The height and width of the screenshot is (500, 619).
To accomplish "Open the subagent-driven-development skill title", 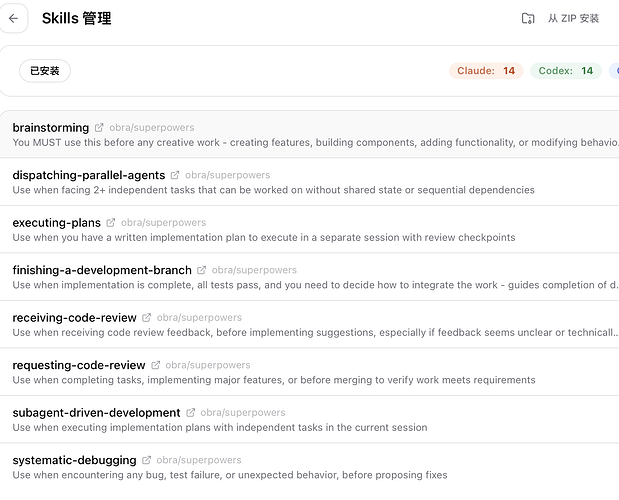I will (x=96, y=412).
